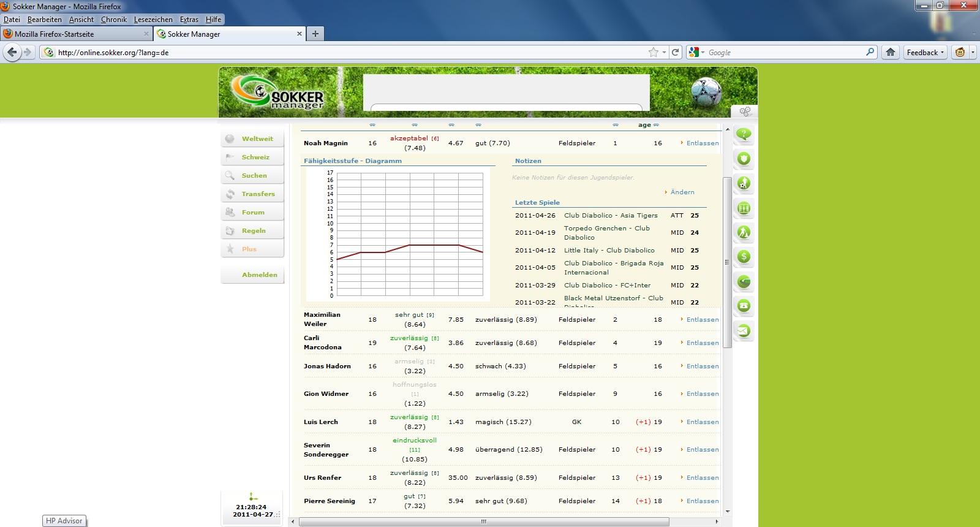980x527 pixels.
Task: Click the Abmelden button
Action: coord(259,275)
